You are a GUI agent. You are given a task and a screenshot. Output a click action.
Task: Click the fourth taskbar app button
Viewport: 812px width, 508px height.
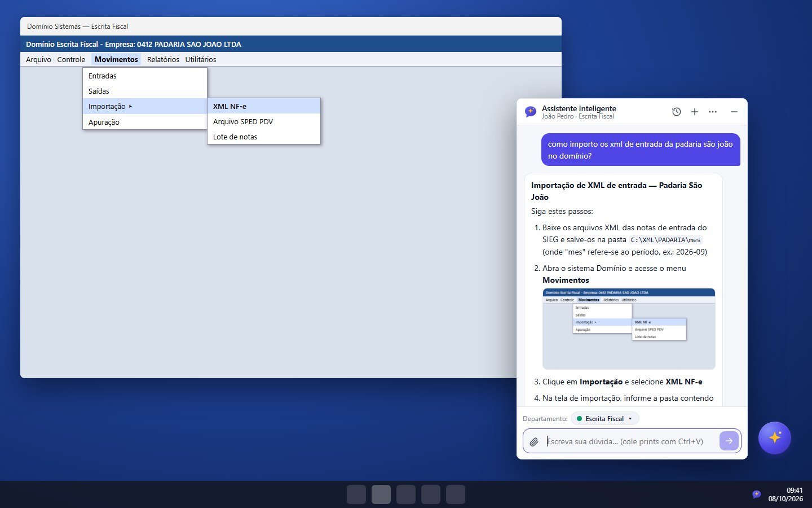(x=431, y=494)
